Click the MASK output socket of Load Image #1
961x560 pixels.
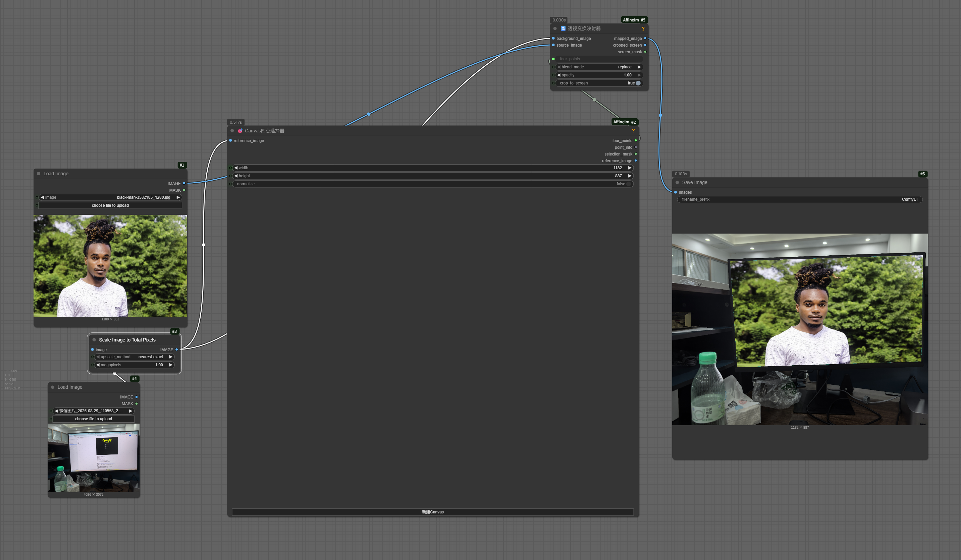(x=184, y=190)
